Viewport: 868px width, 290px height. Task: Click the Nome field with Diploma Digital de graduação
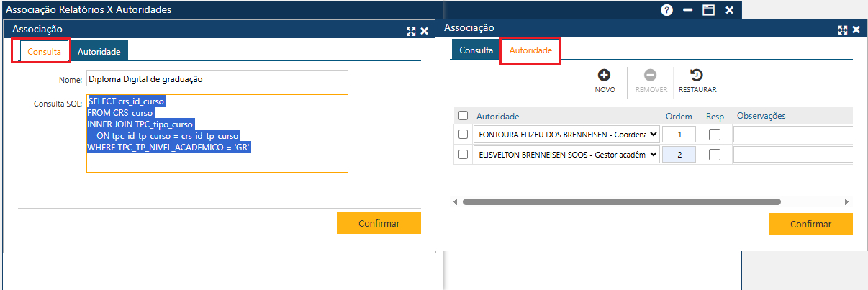coord(217,78)
